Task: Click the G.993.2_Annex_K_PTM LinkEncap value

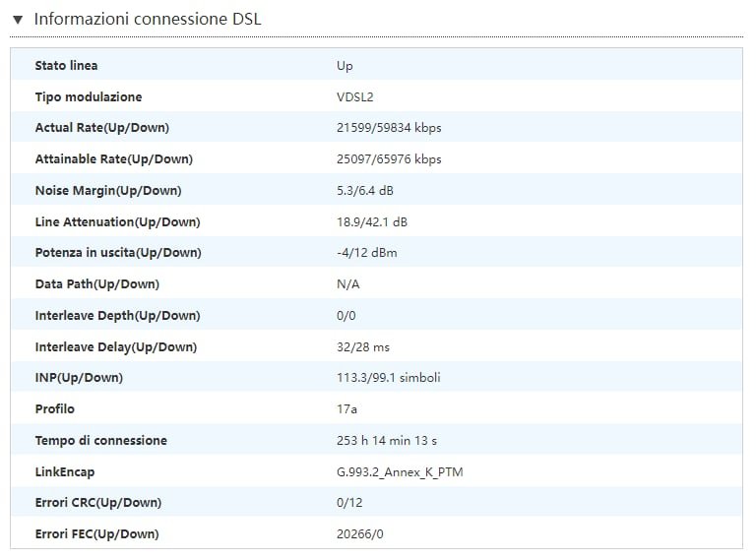Action: [399, 472]
